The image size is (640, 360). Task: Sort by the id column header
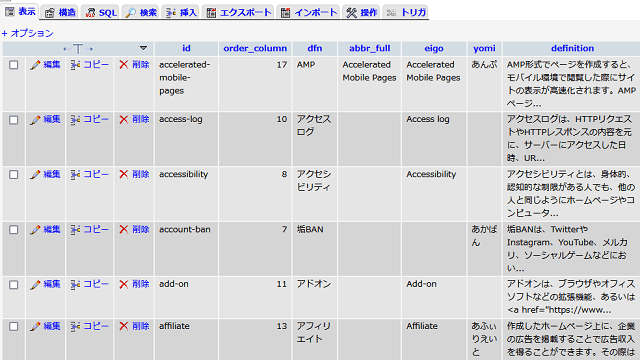tap(186, 48)
